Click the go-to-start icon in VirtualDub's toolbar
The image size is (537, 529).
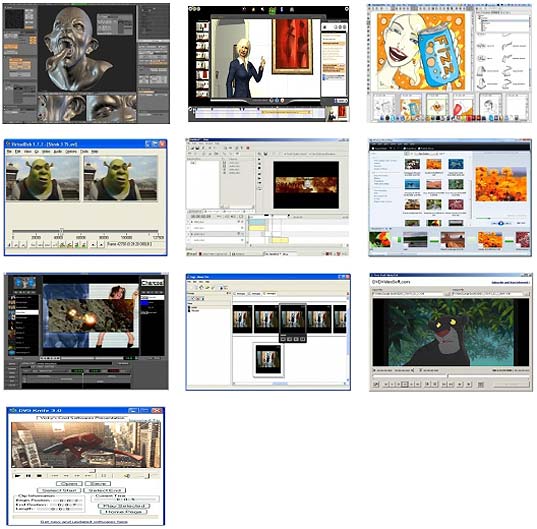pos(33,244)
